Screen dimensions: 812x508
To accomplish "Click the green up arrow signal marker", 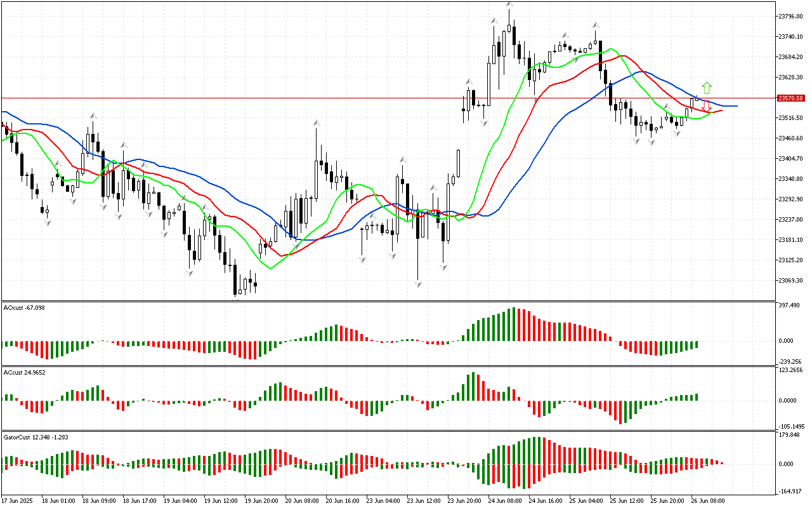I will pyautogui.click(x=707, y=88).
